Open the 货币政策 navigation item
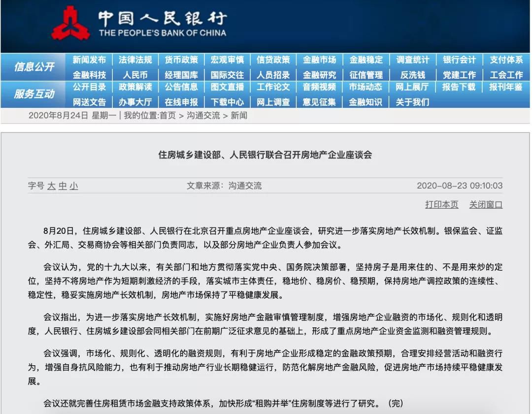 (x=181, y=60)
